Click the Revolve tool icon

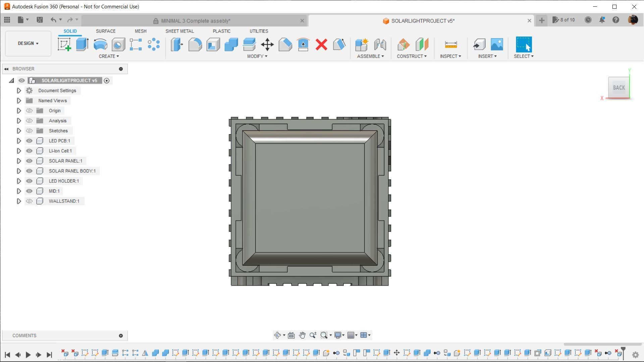tap(100, 44)
